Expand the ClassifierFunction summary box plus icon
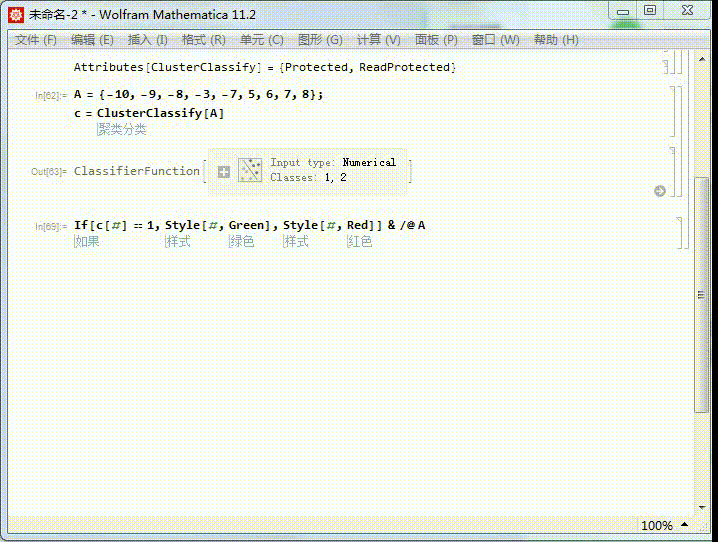Viewport: 718px width, 542px height. click(224, 172)
